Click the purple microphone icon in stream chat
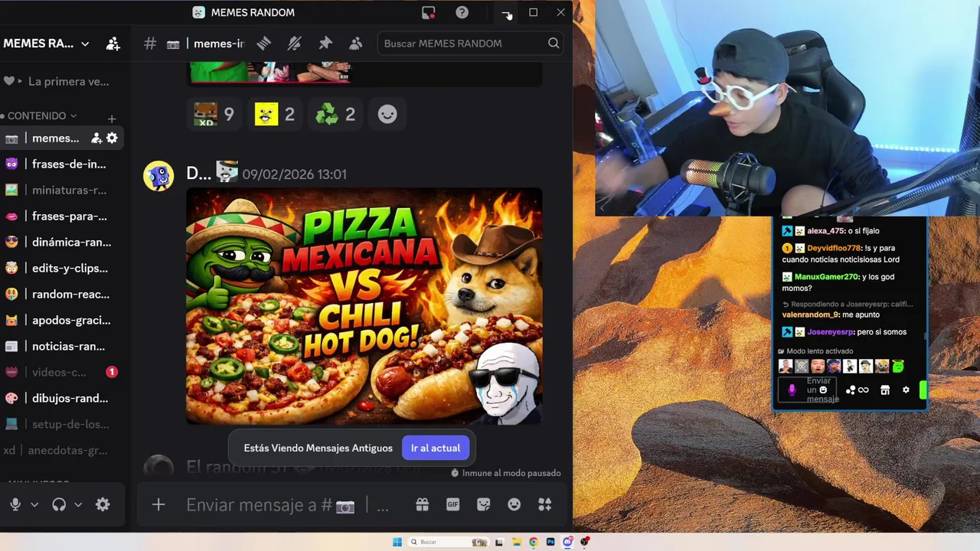 coord(792,390)
